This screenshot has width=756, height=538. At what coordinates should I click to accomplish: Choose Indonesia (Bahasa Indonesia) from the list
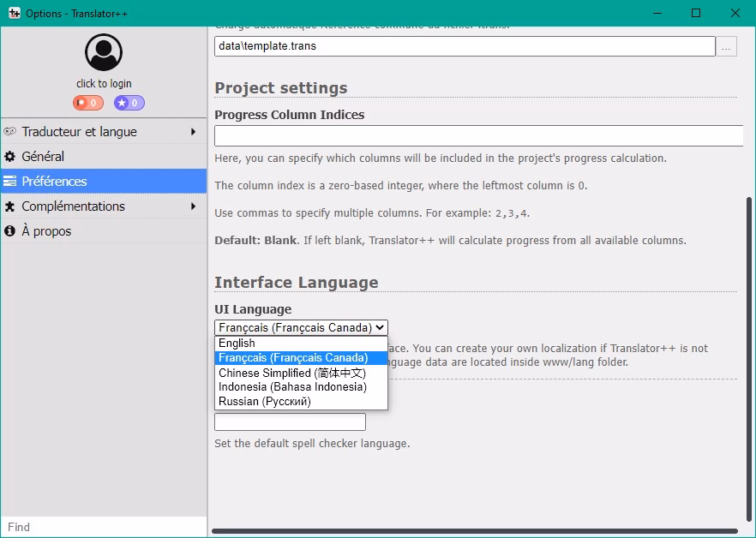[301, 387]
